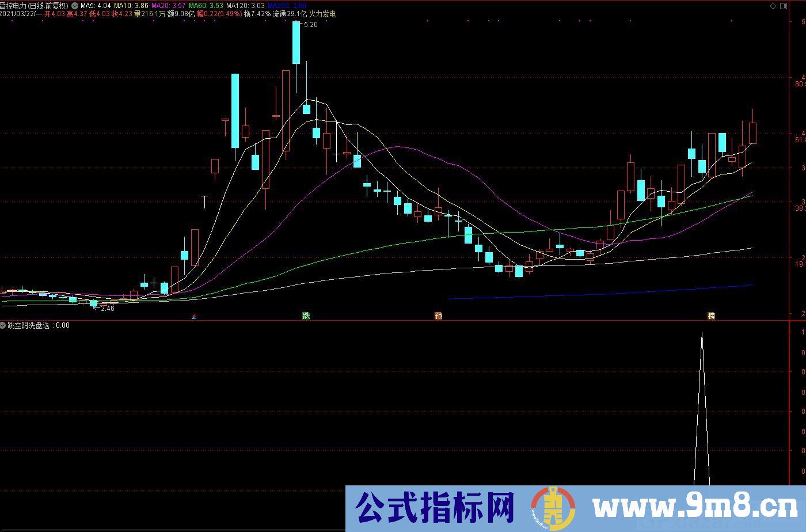Click the 火力发电 sector link
Viewport: 806px width, 532px height.
[322, 14]
